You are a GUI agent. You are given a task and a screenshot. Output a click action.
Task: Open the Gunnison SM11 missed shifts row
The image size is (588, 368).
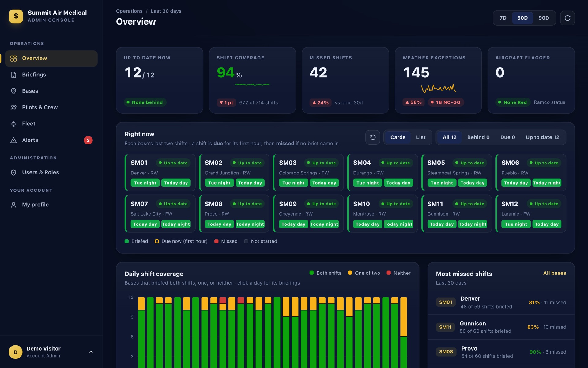click(x=501, y=327)
